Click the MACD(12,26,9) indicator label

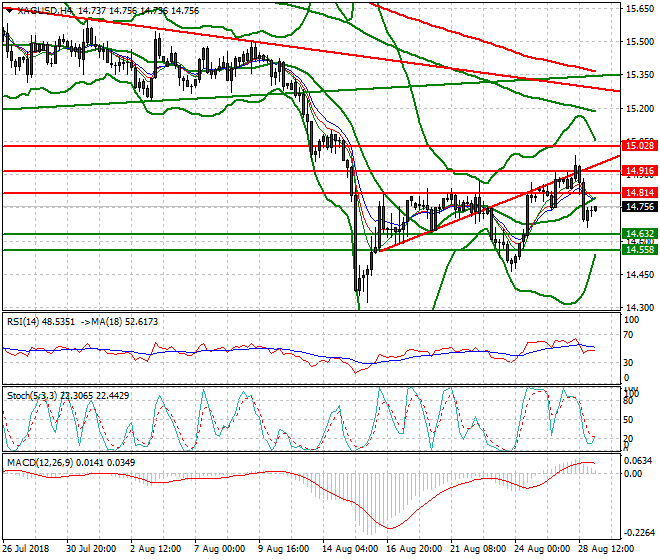click(x=40, y=463)
